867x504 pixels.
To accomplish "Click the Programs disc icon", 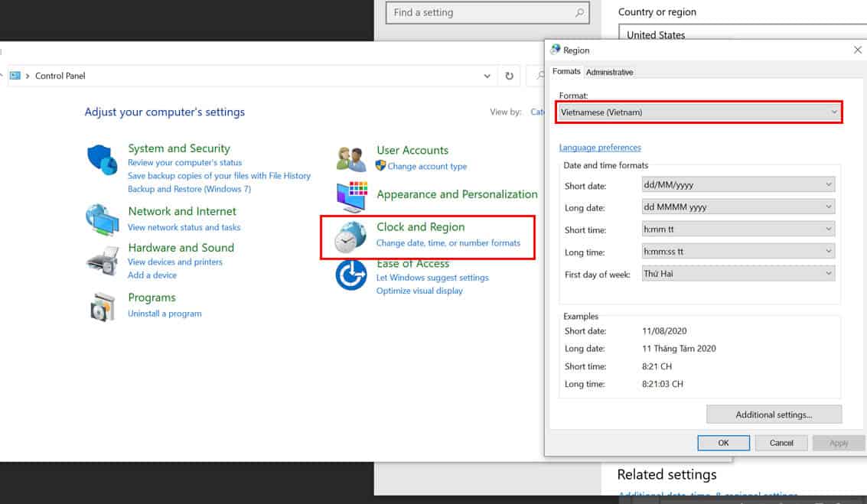I will [102, 306].
